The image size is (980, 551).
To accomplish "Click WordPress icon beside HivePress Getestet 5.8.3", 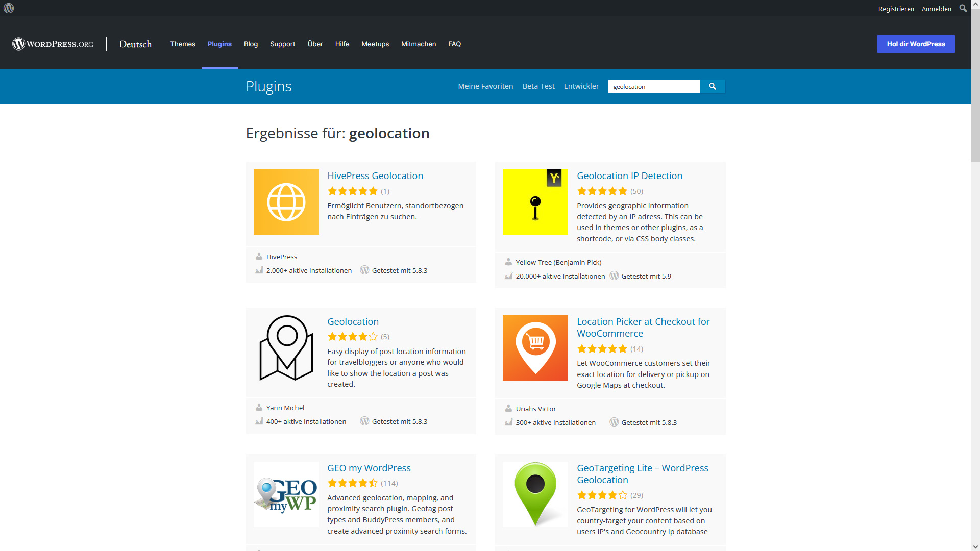I will click(364, 270).
